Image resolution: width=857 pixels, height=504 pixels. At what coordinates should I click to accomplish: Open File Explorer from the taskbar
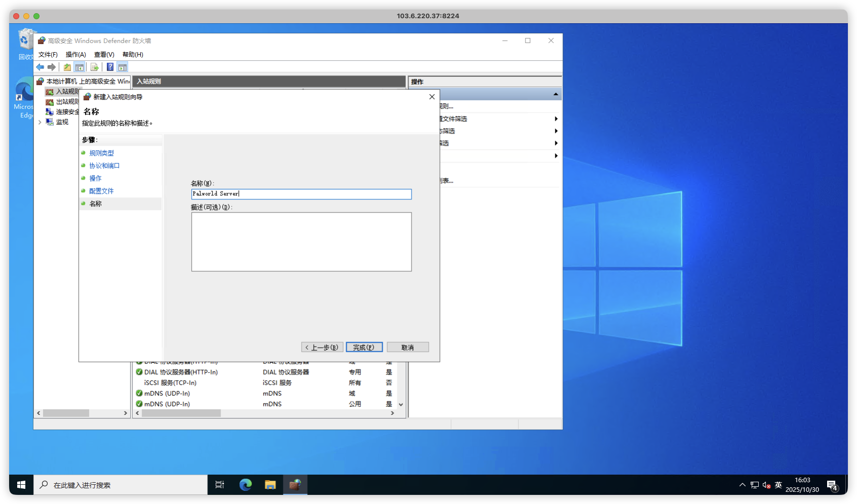coord(270,485)
